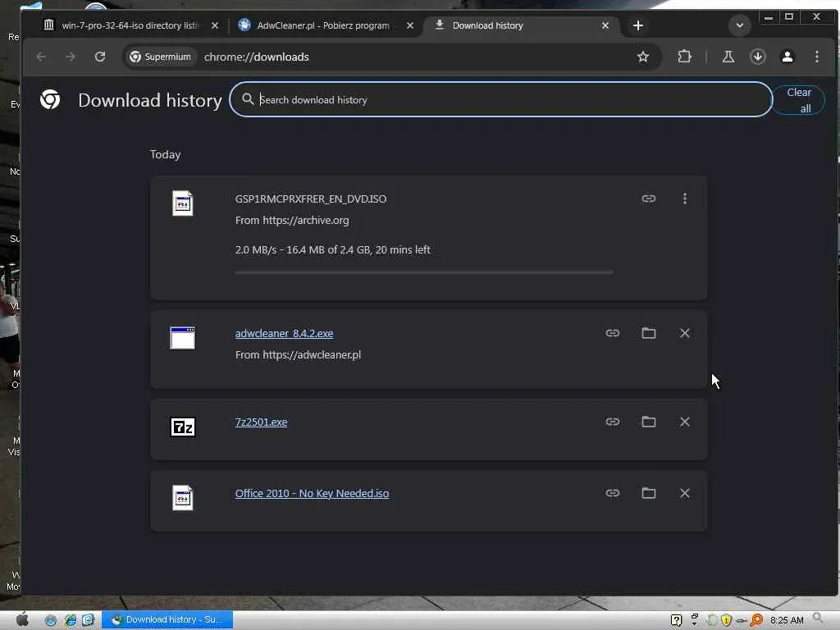Open the downloads bubble in toolbar
840x630 pixels.
tap(757, 57)
